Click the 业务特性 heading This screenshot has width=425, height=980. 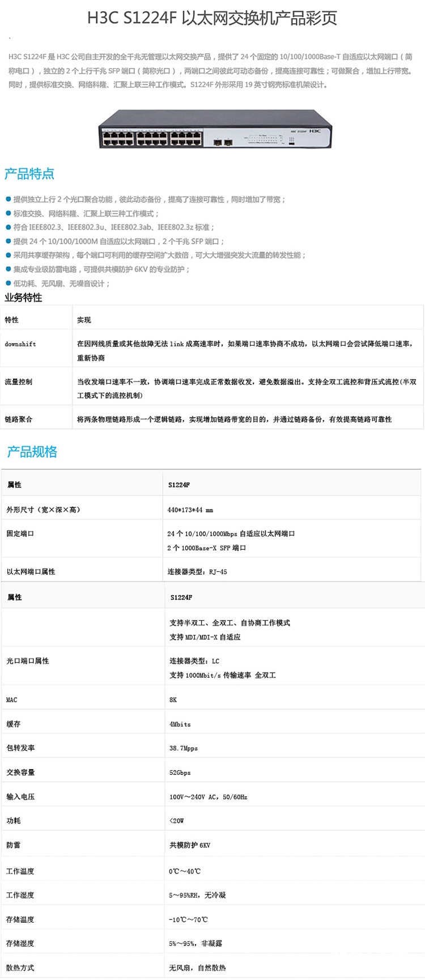pos(23,298)
